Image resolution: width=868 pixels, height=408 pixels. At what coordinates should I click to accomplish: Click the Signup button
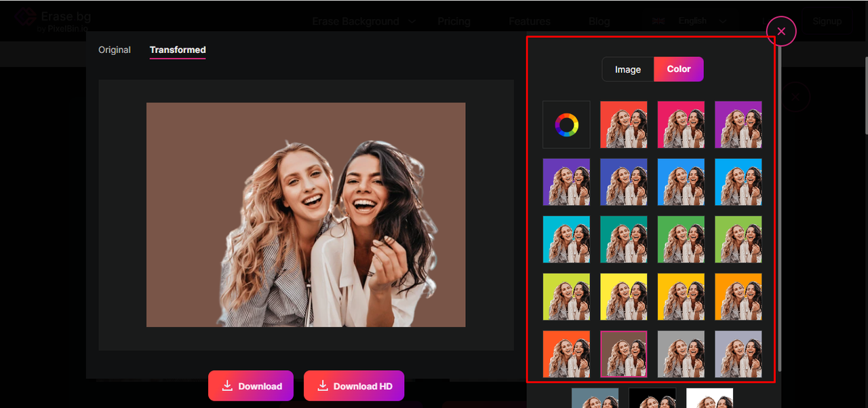click(x=827, y=21)
